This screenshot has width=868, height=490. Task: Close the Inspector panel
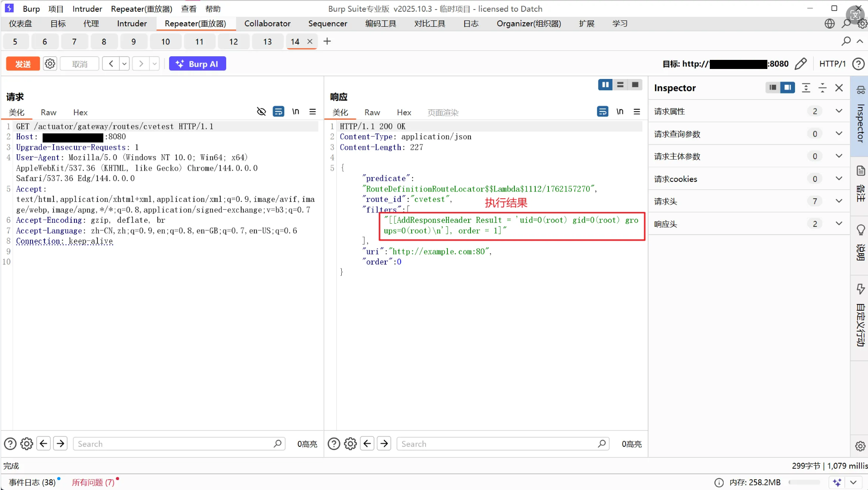839,88
